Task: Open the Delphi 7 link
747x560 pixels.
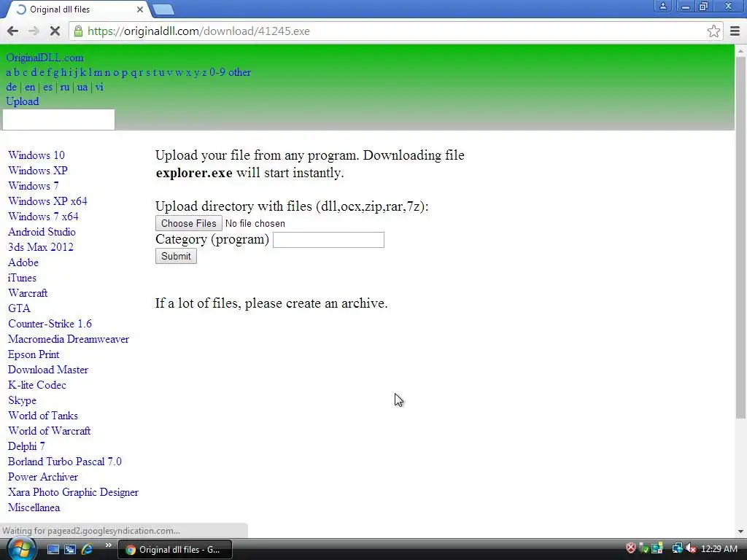Action: [27, 446]
